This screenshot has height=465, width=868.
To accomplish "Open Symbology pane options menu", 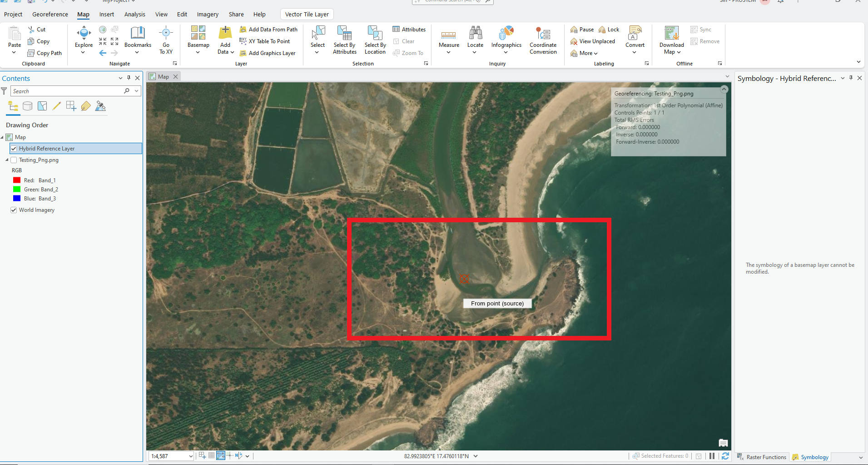I will [x=843, y=78].
